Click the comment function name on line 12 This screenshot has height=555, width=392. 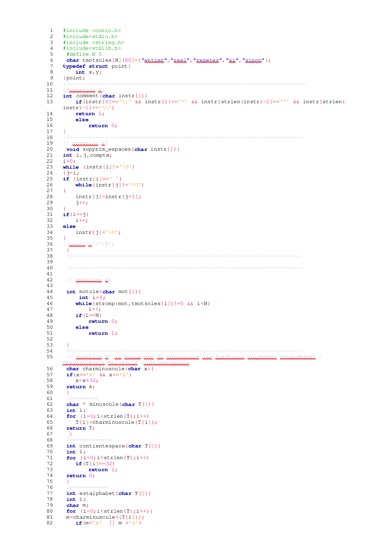click(87, 96)
